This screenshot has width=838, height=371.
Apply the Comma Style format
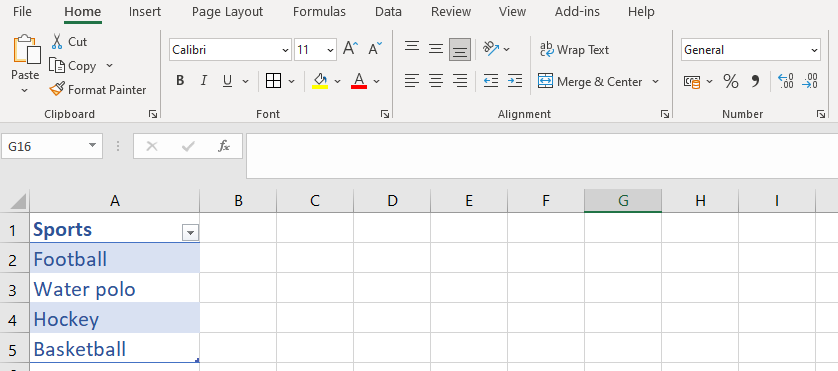755,81
